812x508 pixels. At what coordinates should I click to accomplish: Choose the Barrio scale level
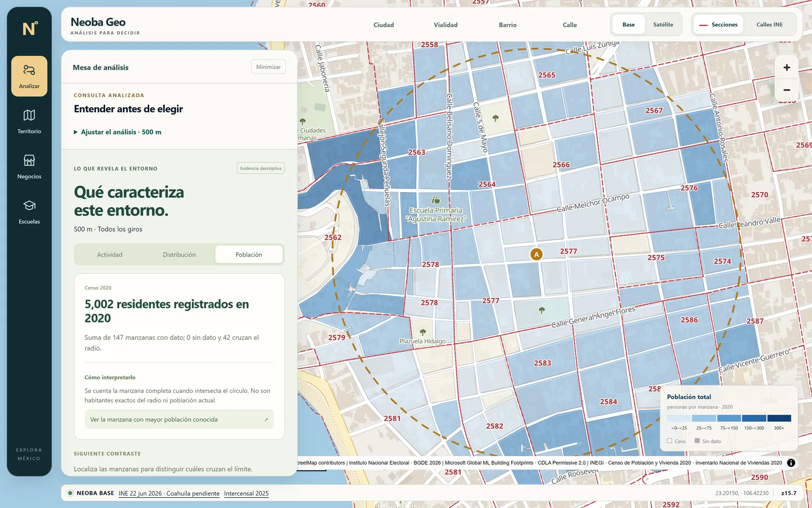coord(507,25)
